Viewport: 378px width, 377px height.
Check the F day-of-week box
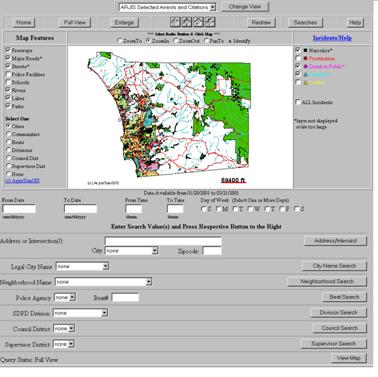[282, 209]
